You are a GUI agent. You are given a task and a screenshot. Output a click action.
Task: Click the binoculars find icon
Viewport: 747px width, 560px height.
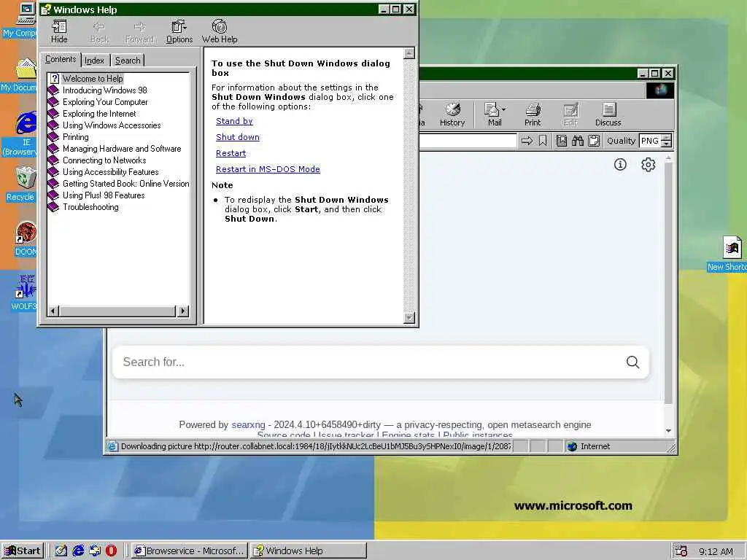coord(578,141)
